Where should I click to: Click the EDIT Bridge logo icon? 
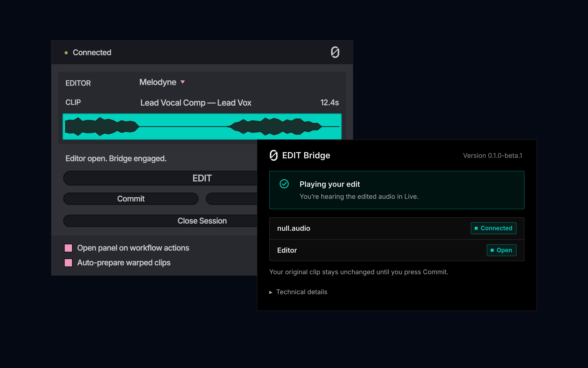pyautogui.click(x=274, y=155)
